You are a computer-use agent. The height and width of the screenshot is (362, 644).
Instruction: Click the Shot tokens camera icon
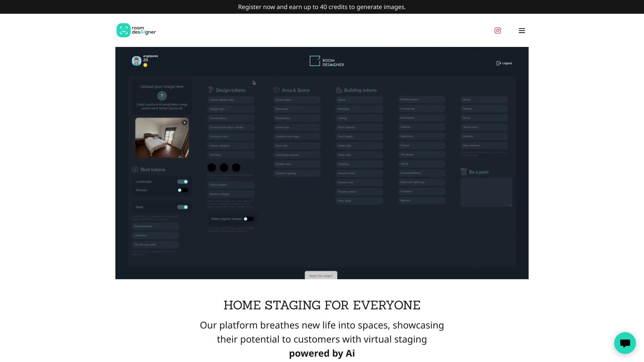point(135,169)
